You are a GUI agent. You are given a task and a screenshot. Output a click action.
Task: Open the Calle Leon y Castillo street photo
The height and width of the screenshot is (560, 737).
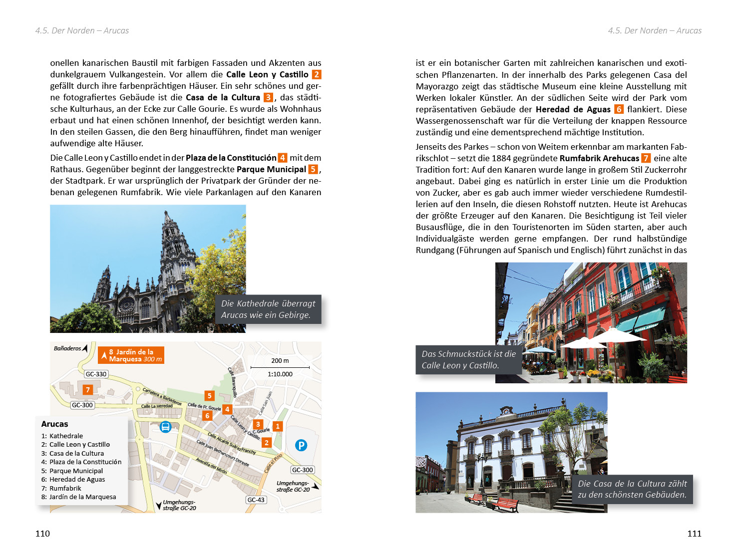point(591,322)
